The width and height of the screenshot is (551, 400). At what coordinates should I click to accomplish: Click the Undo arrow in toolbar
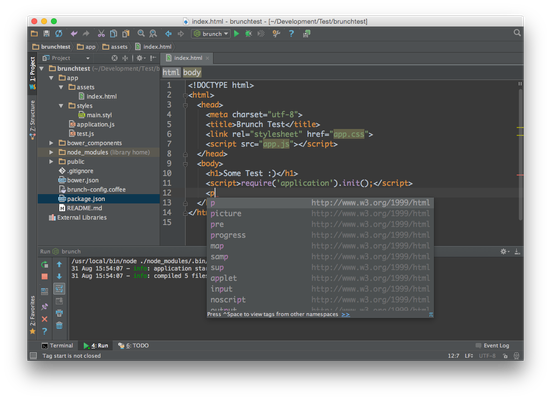(74, 34)
